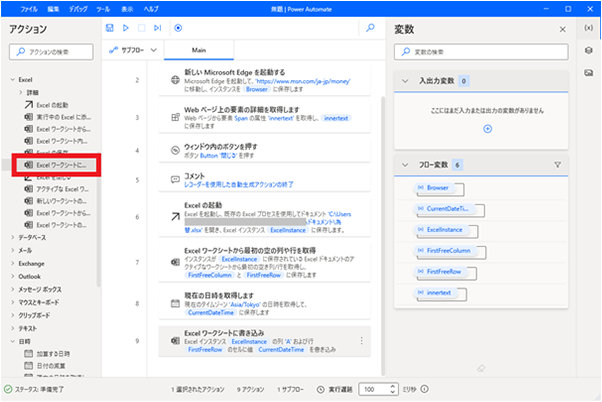This screenshot has height=402, width=602.
Task: Open the レコーダー auto-generated comment link
Action: click(x=238, y=184)
